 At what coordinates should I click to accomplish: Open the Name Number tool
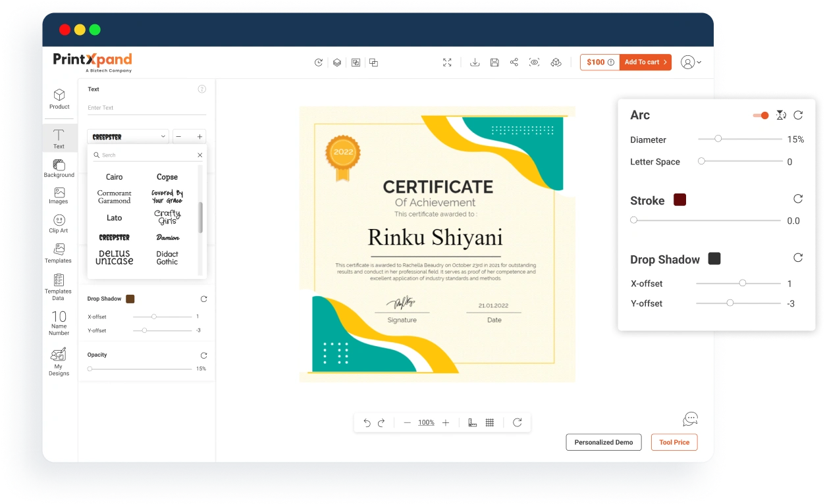[59, 323]
